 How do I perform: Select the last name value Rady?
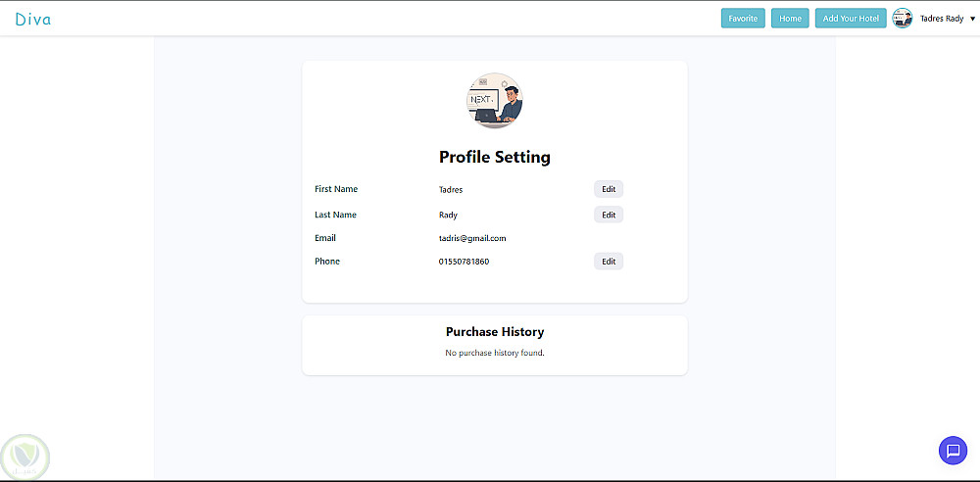coord(448,215)
